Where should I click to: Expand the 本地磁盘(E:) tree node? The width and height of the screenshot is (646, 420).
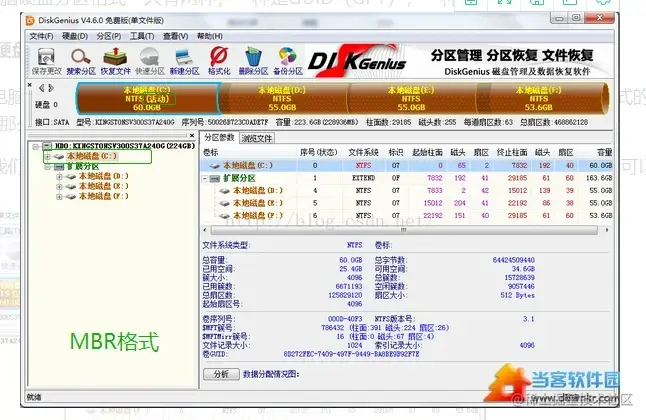59,186
